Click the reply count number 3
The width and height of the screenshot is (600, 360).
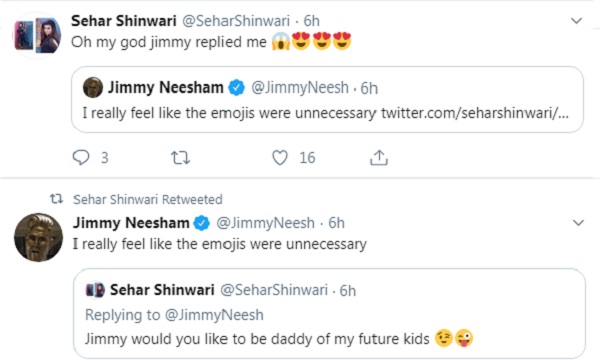[x=104, y=158]
